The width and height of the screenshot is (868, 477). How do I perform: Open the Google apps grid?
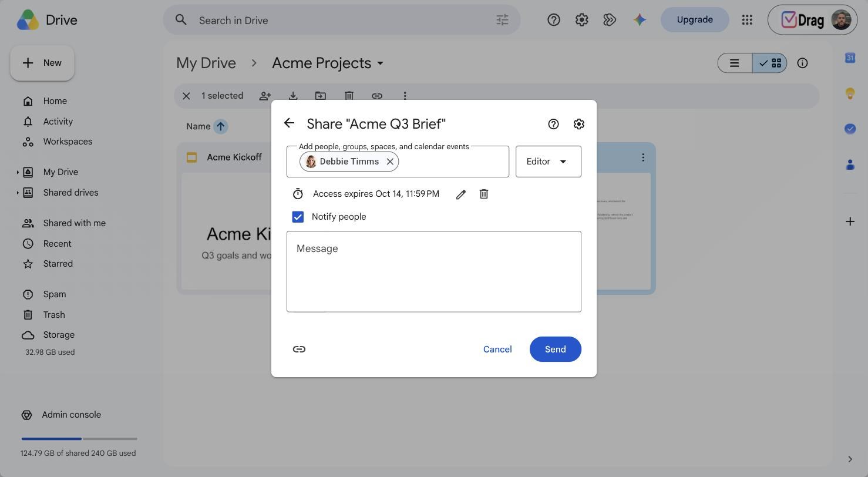coord(747,20)
